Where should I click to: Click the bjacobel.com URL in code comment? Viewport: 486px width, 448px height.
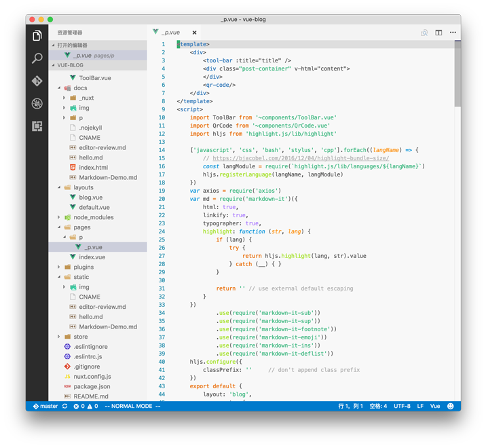point(301,158)
